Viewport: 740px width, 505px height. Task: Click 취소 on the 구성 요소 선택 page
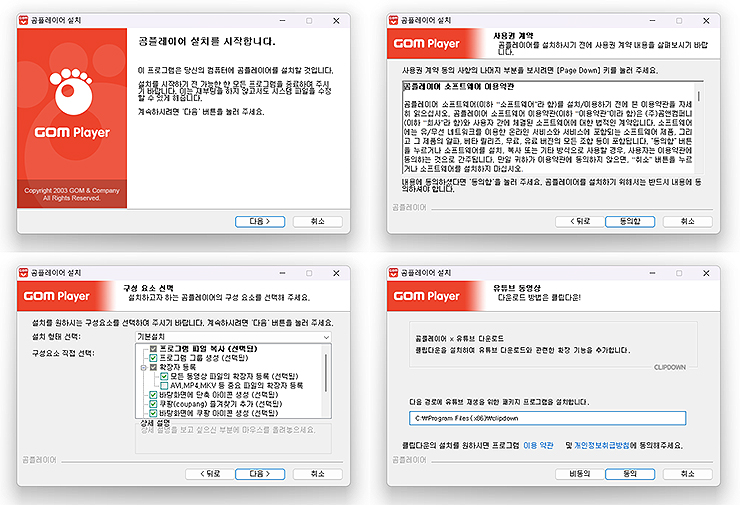pos(318,474)
